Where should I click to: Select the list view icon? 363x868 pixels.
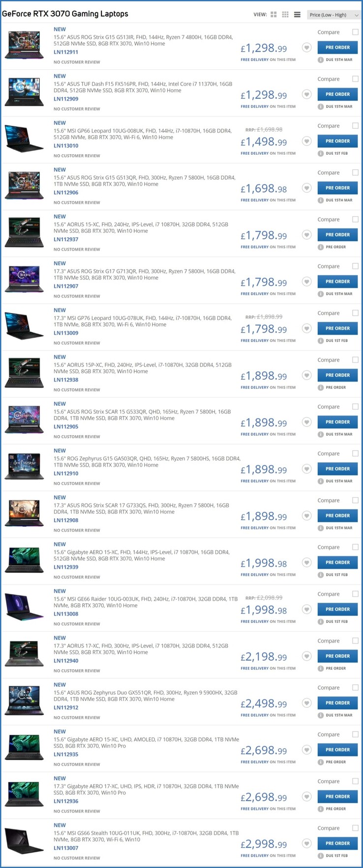click(297, 15)
